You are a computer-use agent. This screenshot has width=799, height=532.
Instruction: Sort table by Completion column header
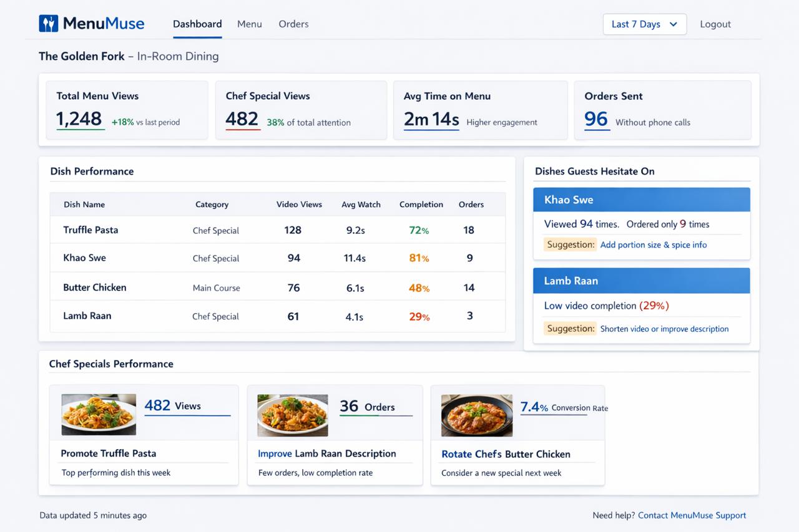point(421,205)
